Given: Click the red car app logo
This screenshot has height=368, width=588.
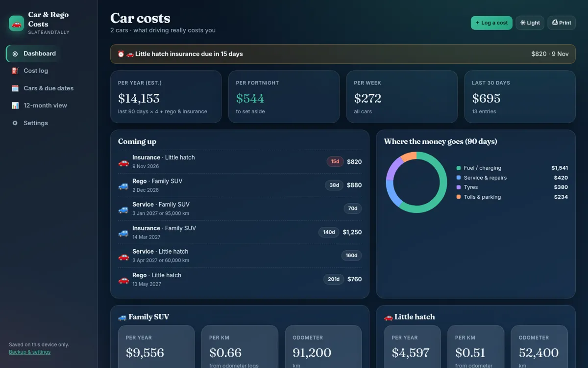Looking at the screenshot, I should click(x=17, y=24).
